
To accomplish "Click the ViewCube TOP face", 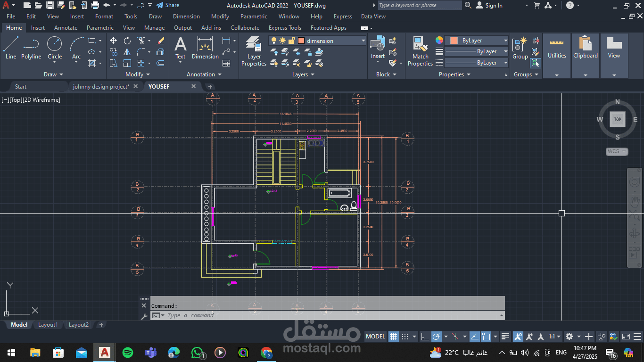I will tap(617, 119).
